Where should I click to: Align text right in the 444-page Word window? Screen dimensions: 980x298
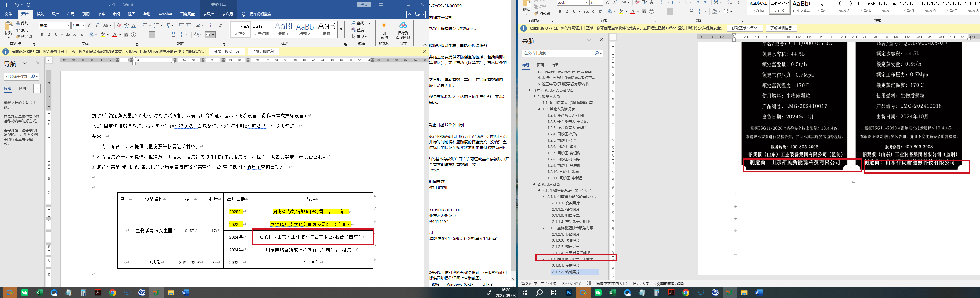tap(678, 11)
